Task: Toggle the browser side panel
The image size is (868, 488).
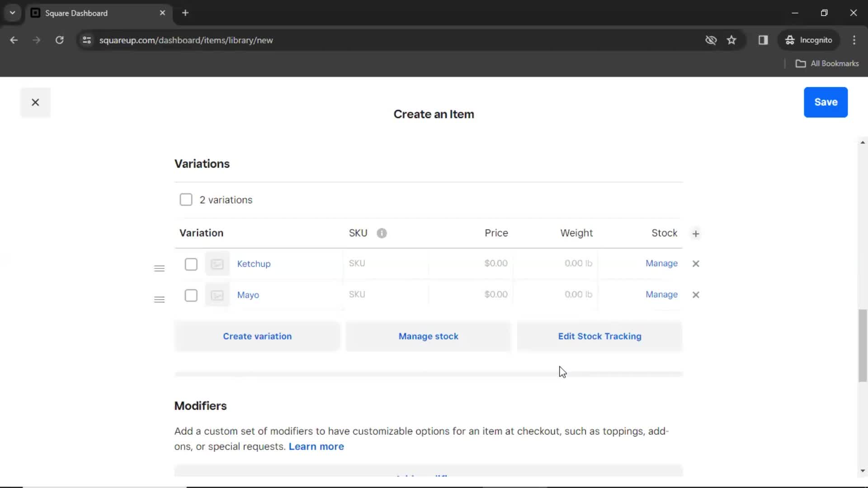Action: tap(763, 40)
